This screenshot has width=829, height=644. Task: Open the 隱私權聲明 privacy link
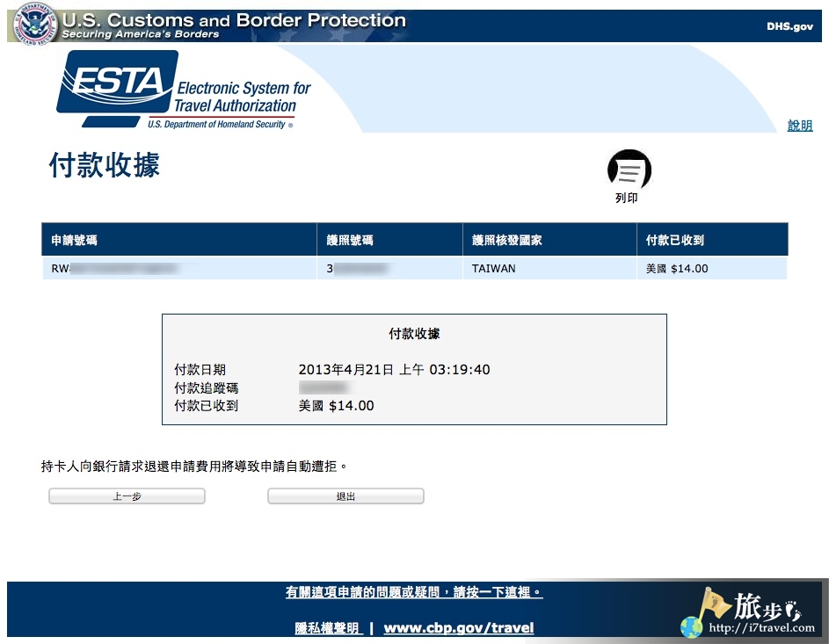click(328, 627)
